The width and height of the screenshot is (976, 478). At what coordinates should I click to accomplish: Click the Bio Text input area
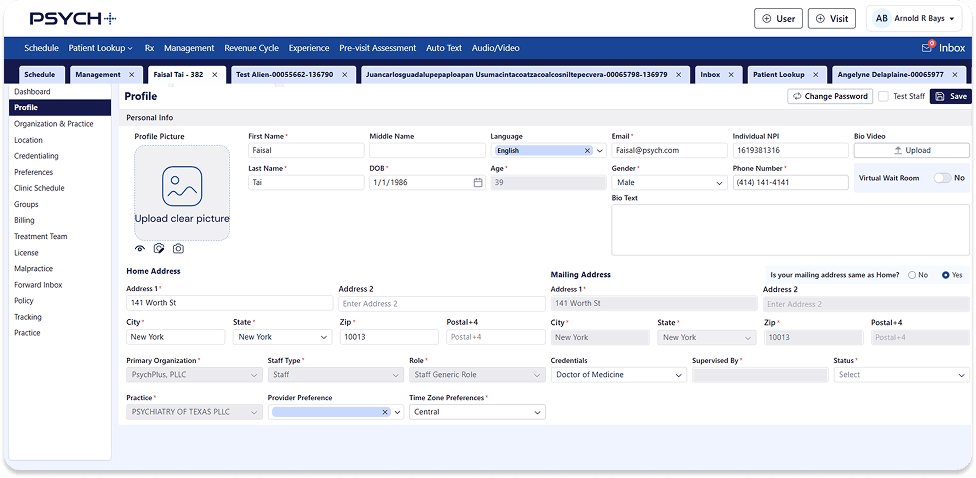790,230
